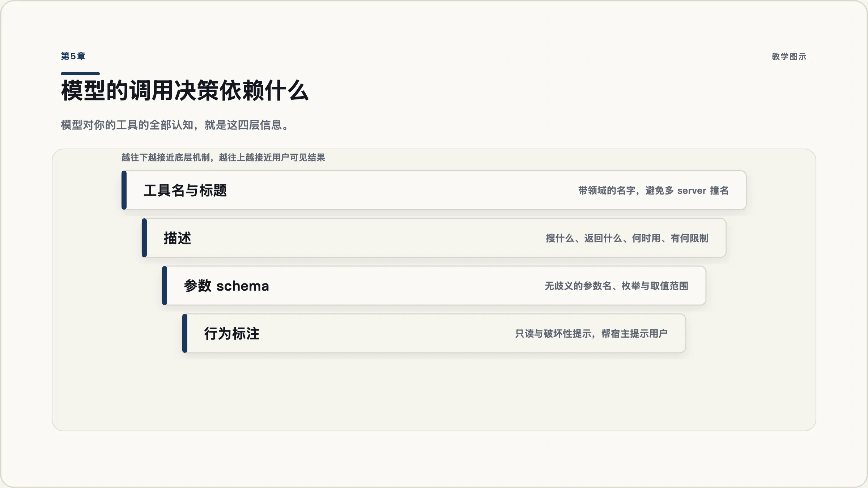
Task: Select the 行为标注 heading
Action: 232,334
